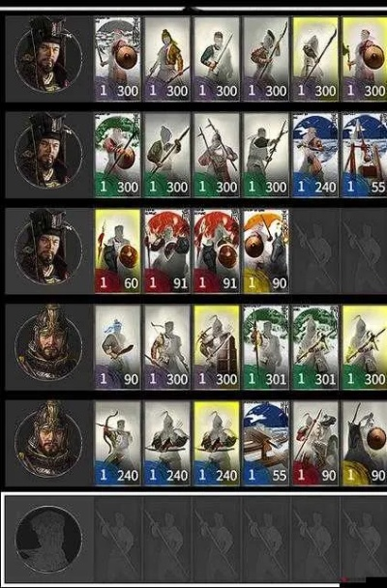Select the green 300 shield unit with green circle
The width and height of the screenshot is (387, 588).
118,155
